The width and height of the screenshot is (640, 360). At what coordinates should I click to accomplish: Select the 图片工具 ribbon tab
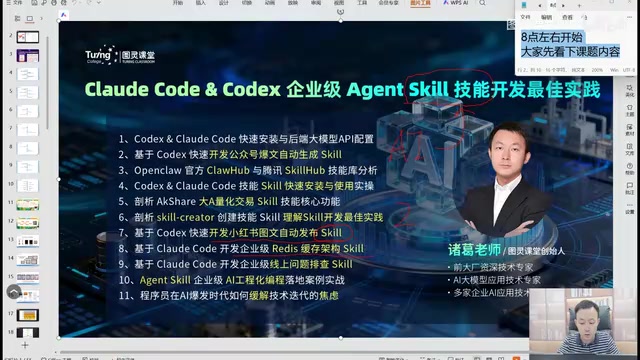tap(420, 3)
